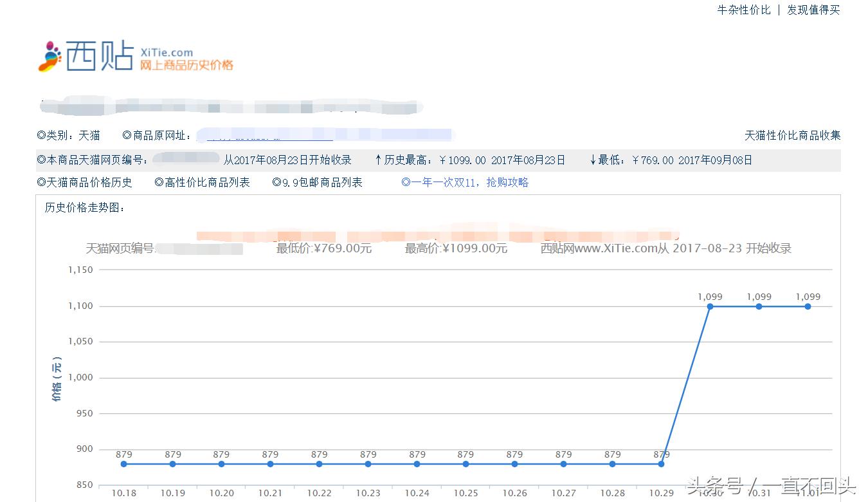Open the blurred 商品原网址 hyperlink
This screenshot has height=502, width=868.
point(270,135)
